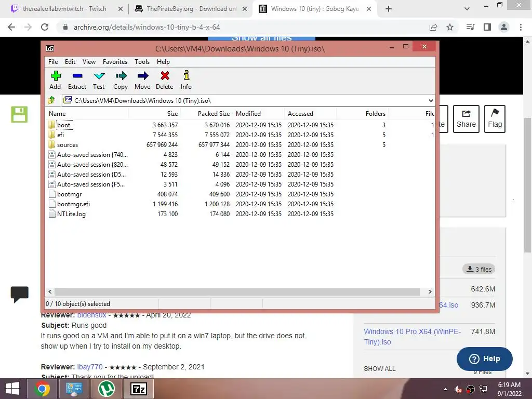Screen dimensions: 532x399
Task: Open the 7-Zip Help menu
Action: (163, 62)
